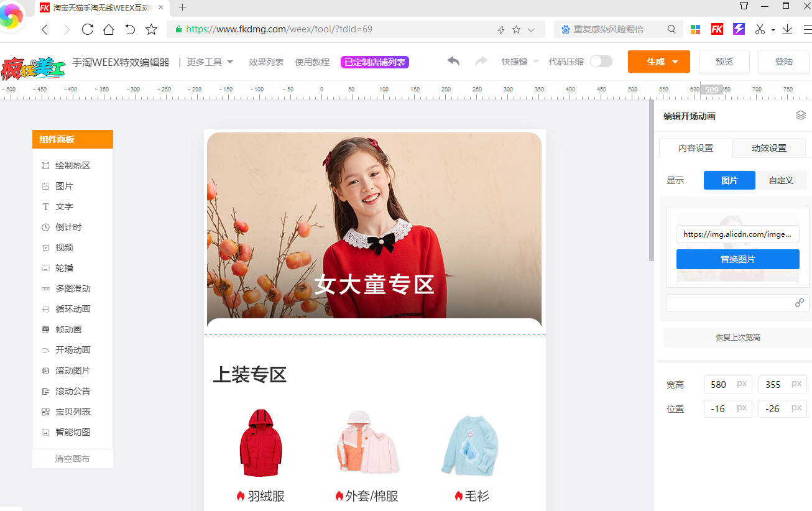The height and width of the screenshot is (511, 812).
Task: Expand the address bar dropdown chevron
Action: (531, 29)
